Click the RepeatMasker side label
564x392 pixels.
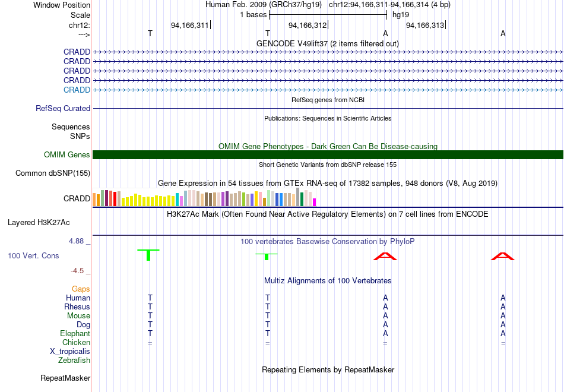[x=65, y=378]
